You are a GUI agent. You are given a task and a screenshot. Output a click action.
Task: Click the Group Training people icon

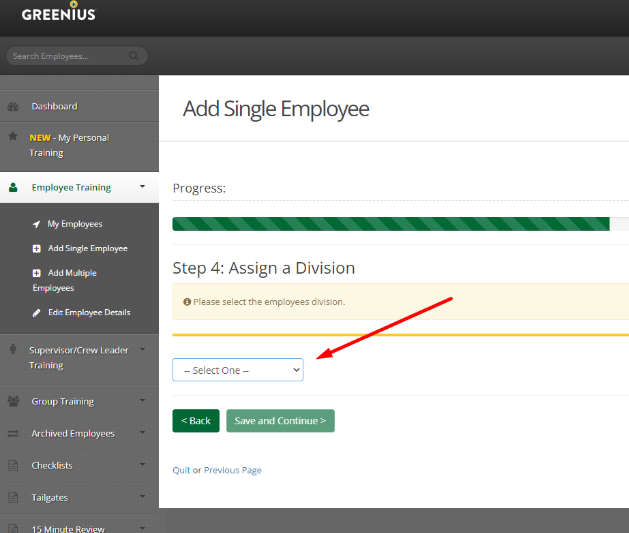13,401
